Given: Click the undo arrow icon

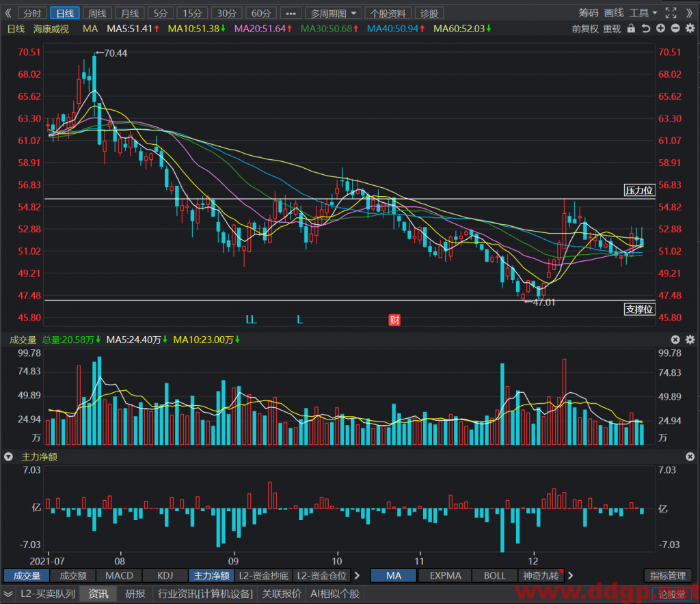Looking at the screenshot, I should pos(645,29).
